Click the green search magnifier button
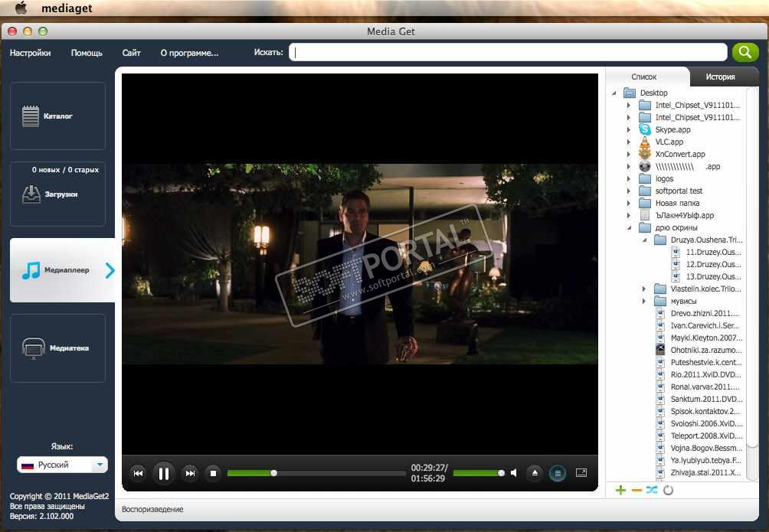769x532 pixels. pyautogui.click(x=745, y=52)
